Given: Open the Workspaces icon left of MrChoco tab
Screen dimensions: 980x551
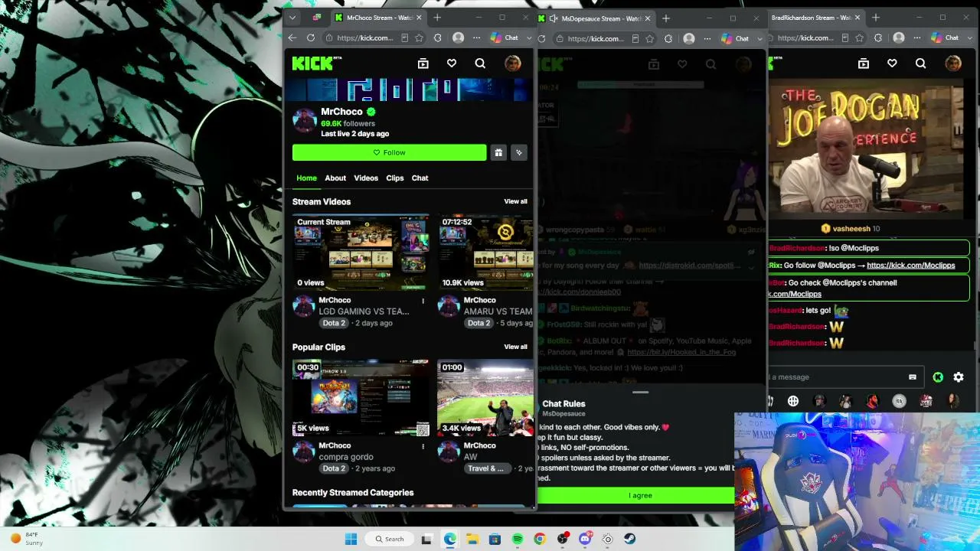Looking at the screenshot, I should tap(317, 18).
